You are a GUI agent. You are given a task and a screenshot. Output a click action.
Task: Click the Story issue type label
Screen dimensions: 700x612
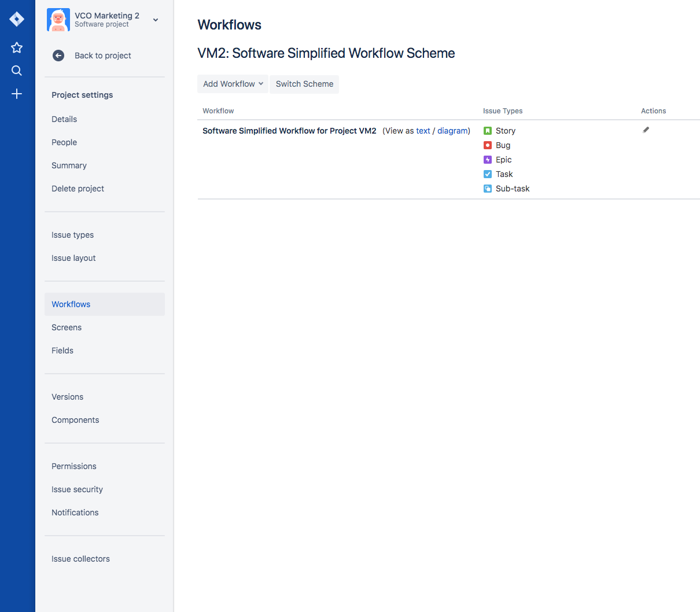coord(506,131)
